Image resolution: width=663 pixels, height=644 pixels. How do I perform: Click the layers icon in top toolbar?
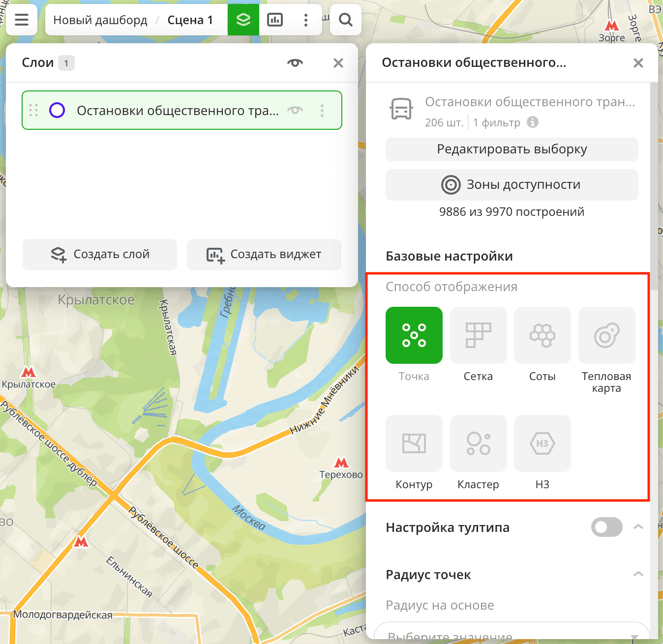point(243,20)
